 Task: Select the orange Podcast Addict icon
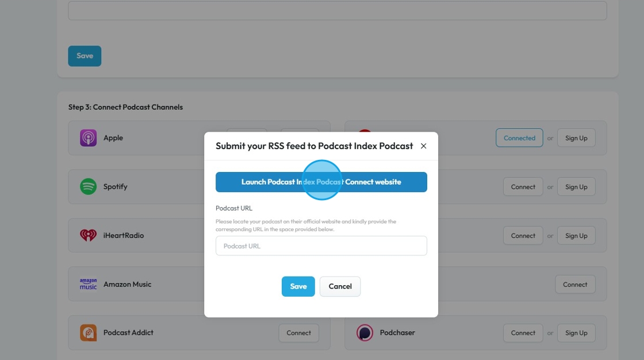pyautogui.click(x=88, y=332)
